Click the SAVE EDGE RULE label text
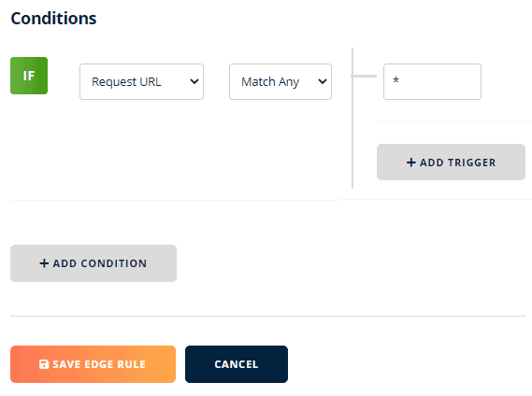 pos(99,364)
